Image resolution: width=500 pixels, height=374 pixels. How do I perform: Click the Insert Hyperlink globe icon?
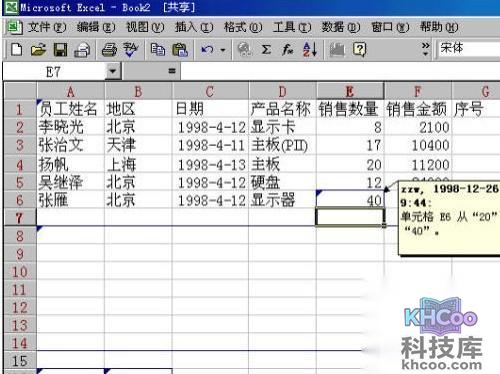coord(244,50)
